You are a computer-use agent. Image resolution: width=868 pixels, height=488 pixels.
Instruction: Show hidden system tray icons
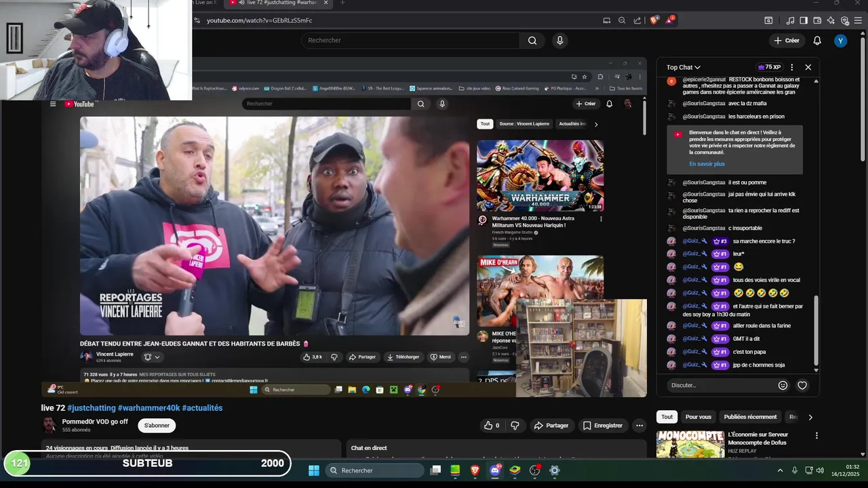(x=780, y=470)
